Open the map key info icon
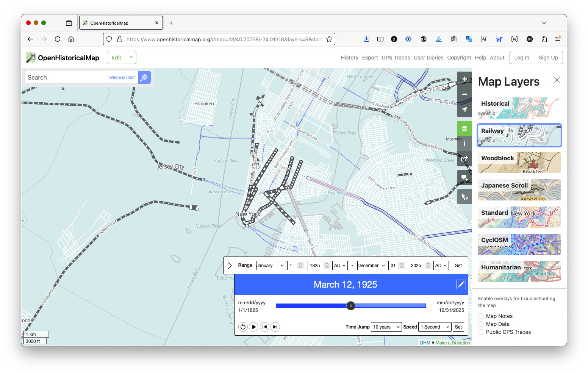 464,144
